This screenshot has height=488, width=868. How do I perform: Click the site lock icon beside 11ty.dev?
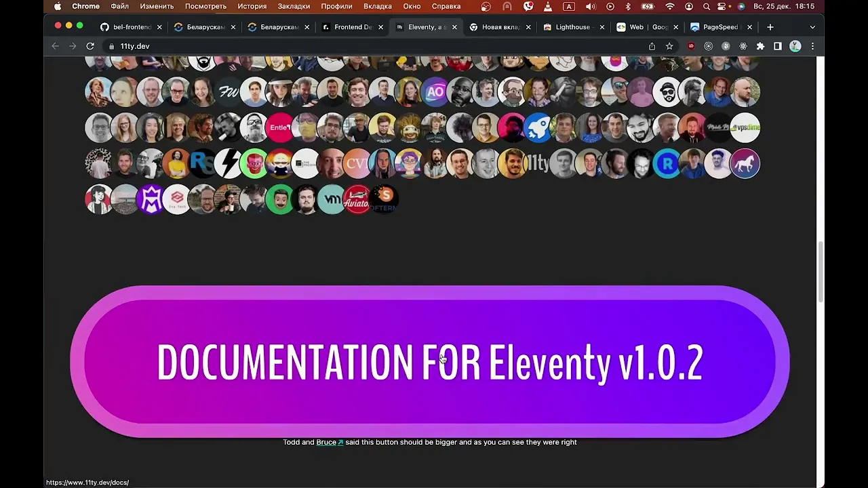tap(111, 46)
